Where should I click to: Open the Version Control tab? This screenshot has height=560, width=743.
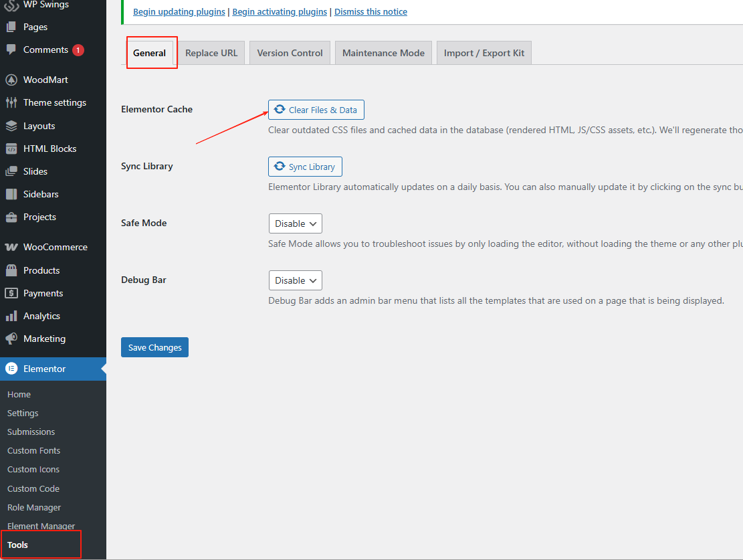point(290,53)
